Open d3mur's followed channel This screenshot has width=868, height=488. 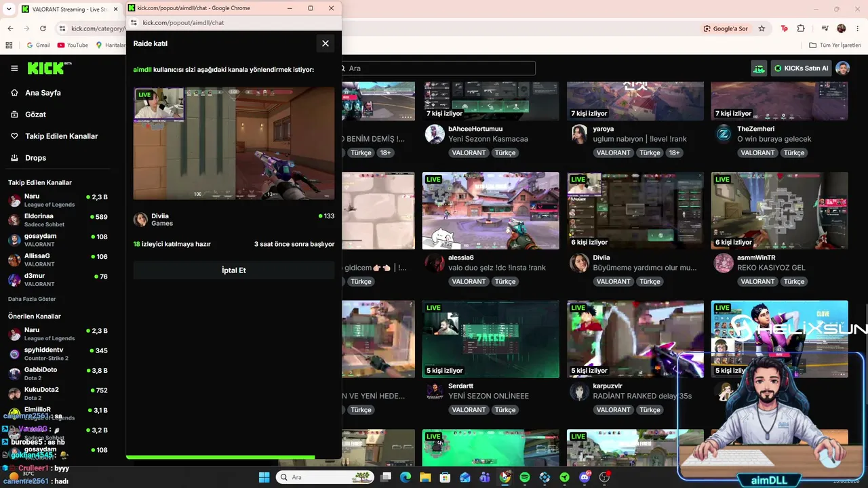pyautogui.click(x=58, y=279)
